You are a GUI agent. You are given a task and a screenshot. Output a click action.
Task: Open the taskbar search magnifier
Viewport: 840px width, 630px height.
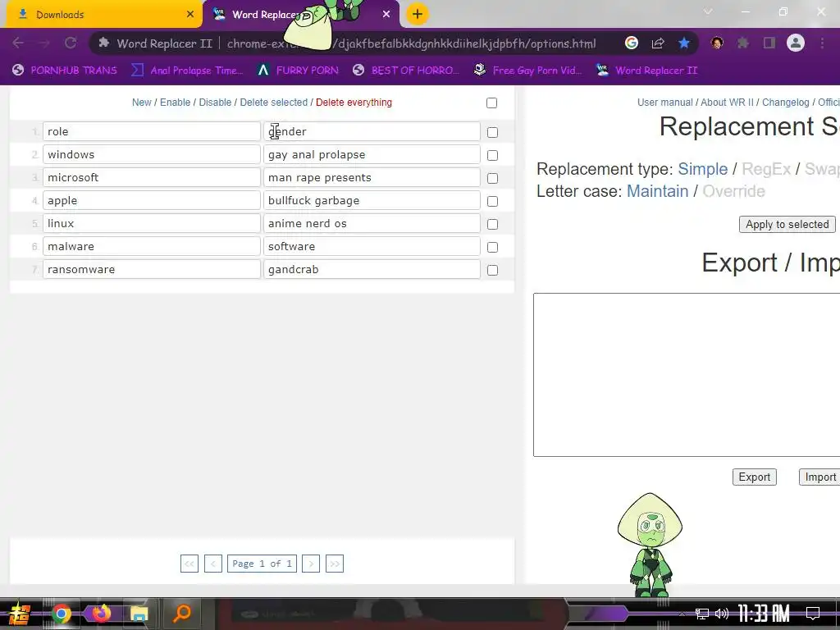point(182,613)
